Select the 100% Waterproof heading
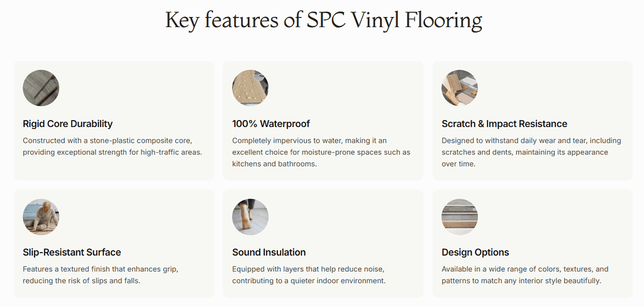 271,124
